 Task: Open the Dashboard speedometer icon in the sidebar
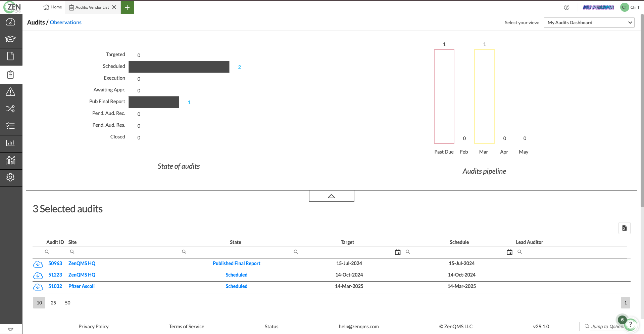pos(10,22)
